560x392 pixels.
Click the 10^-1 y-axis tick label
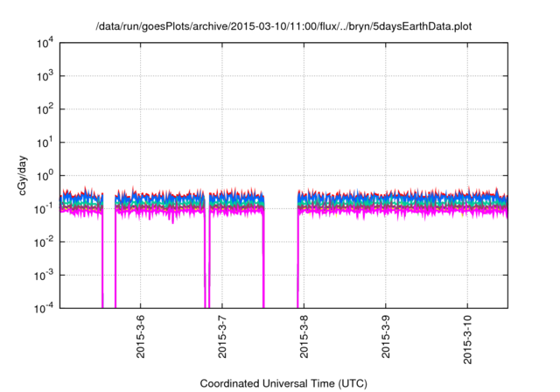click(44, 209)
